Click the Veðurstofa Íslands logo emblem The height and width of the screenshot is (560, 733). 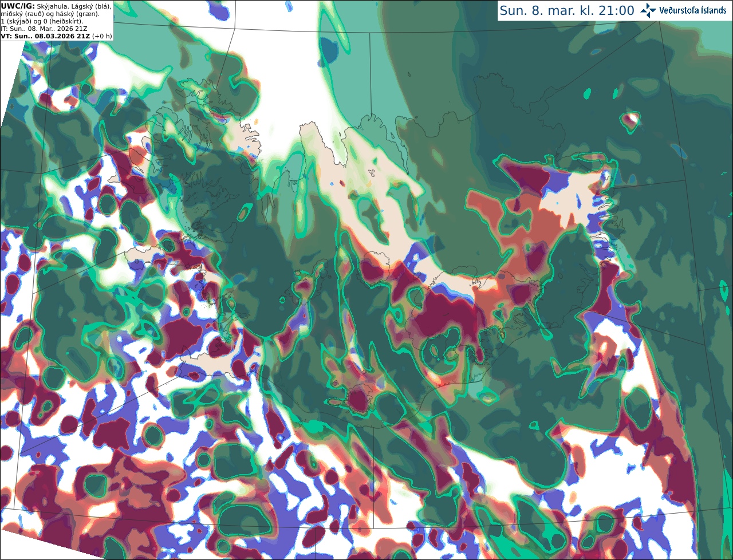click(648, 10)
